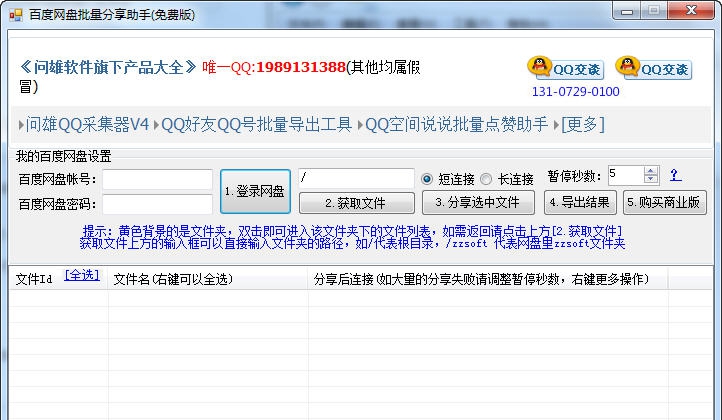The image size is (722, 420).
Task: Open the QQ好友QQ号批量导出工具 link
Action: pyautogui.click(x=257, y=124)
